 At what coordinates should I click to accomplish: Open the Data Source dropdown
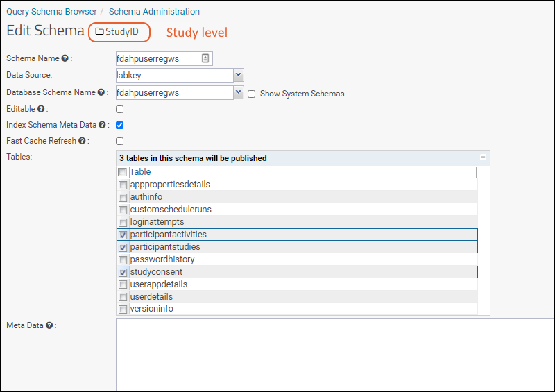[x=238, y=75]
